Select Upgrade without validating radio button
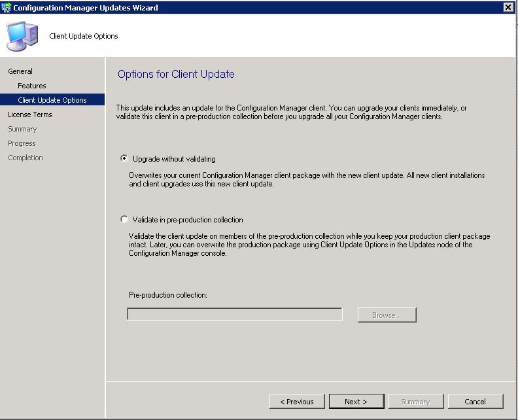Image resolution: width=518 pixels, height=420 pixels. 124,158
